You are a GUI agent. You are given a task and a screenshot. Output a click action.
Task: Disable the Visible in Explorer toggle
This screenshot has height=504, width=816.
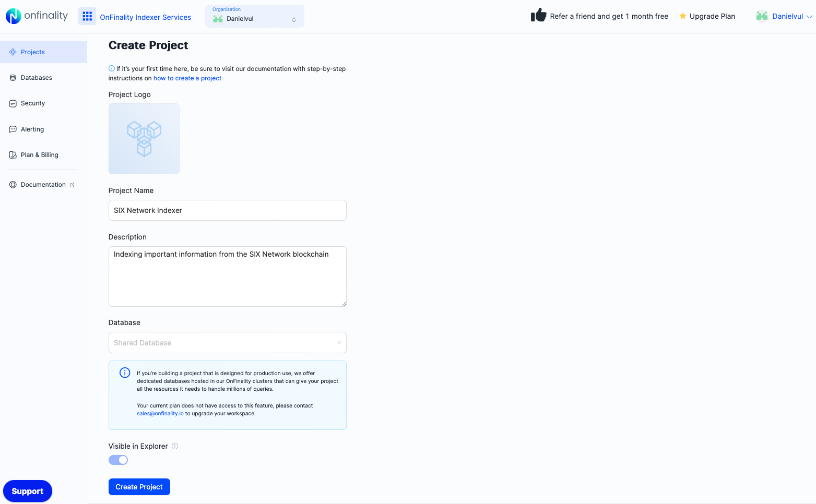(x=118, y=460)
